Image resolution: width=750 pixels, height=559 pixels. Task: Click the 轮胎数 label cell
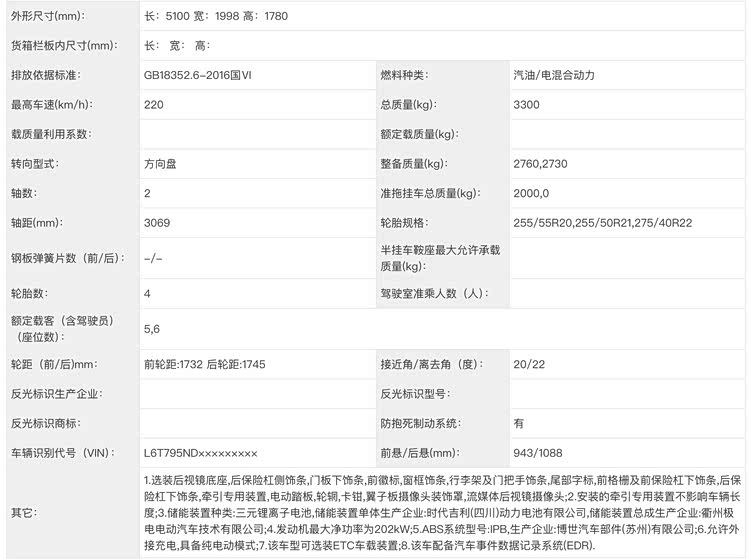point(29,294)
